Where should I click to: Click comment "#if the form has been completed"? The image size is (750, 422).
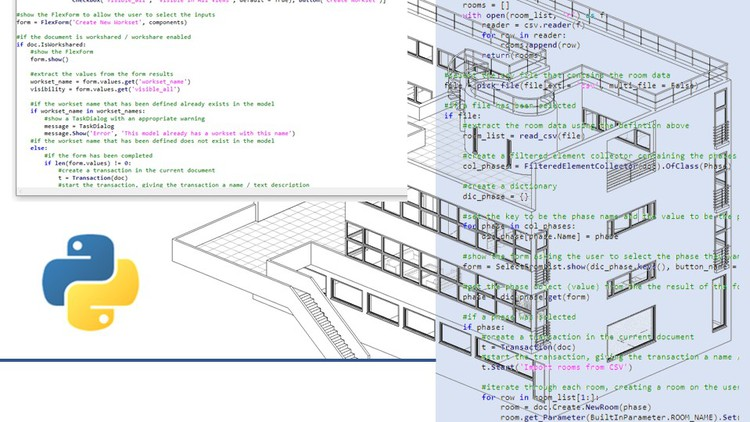click(x=98, y=156)
